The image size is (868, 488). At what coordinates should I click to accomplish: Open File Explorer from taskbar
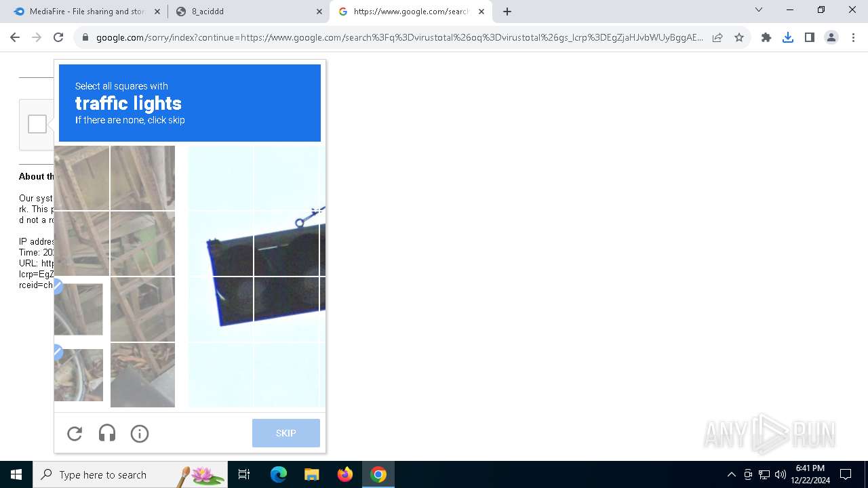tap(311, 474)
